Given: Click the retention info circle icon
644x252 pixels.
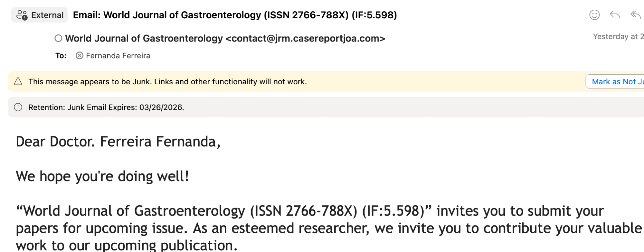Looking at the screenshot, I should point(18,107).
